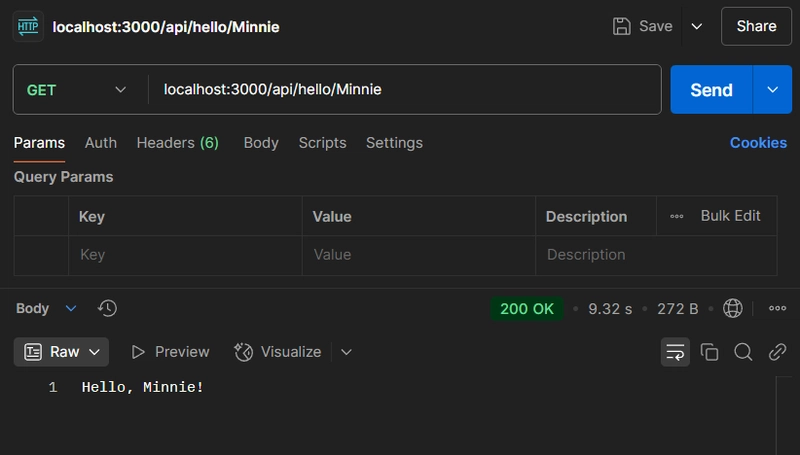This screenshot has height=455, width=800.
Task: Open the Cookies link
Action: coord(758,143)
